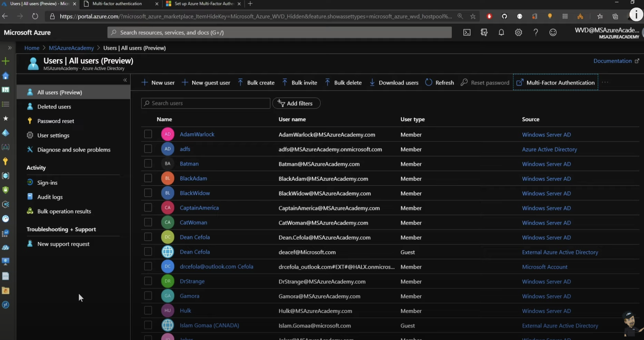644x340 pixels.
Task: Select the AdamWarlock checkbox
Action: (x=148, y=134)
